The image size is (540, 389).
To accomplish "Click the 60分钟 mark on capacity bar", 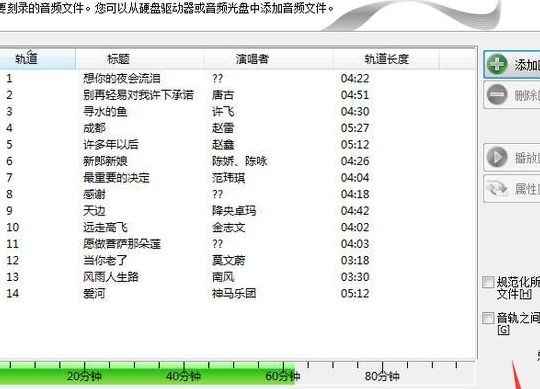I will pyautogui.click(x=283, y=376).
